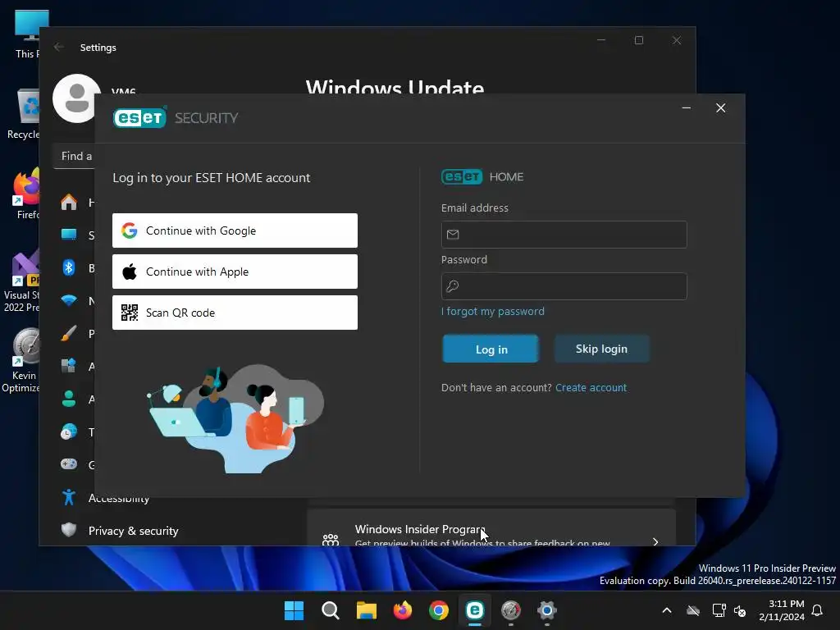Open Accounts icon in Settings sidebar
This screenshot has width=840, height=630.
coord(69,399)
